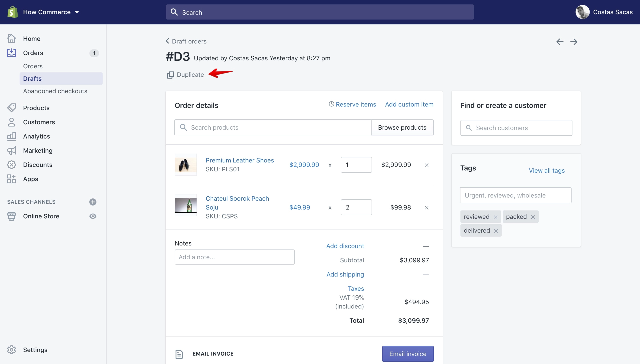
Task: Remove Chateul Soorok Peach Soju item
Action: click(x=426, y=208)
